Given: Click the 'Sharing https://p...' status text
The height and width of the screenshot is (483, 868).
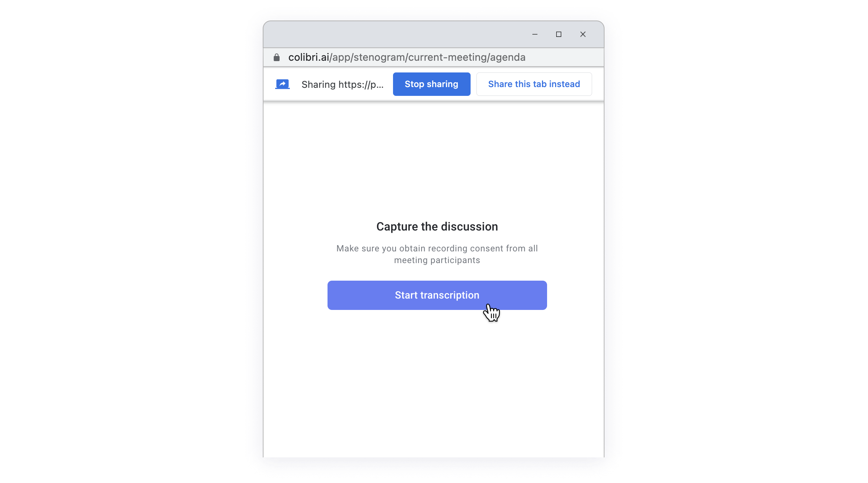Looking at the screenshot, I should coord(342,85).
